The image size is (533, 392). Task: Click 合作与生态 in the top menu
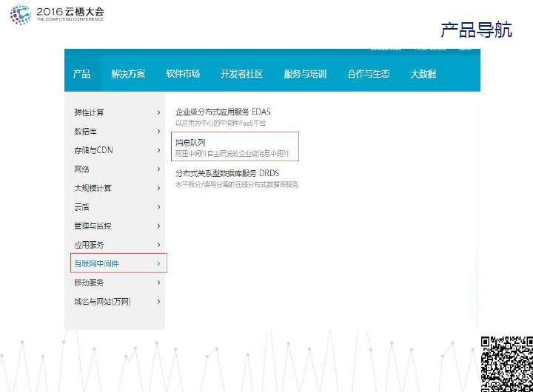pos(368,74)
